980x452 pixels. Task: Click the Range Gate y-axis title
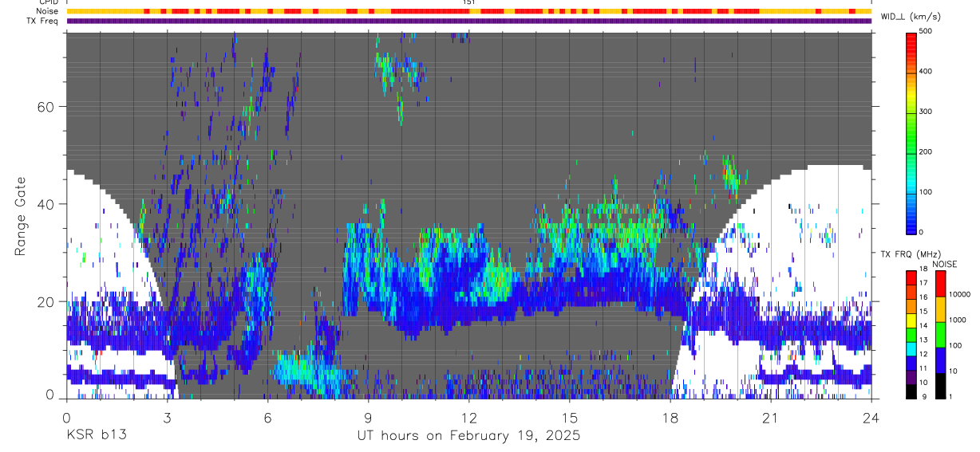pos(21,217)
